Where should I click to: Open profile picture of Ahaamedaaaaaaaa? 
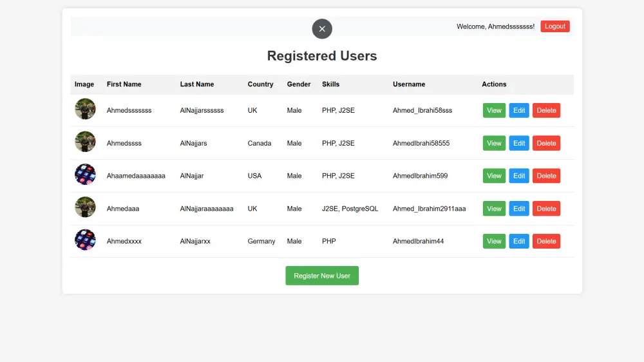tap(85, 175)
